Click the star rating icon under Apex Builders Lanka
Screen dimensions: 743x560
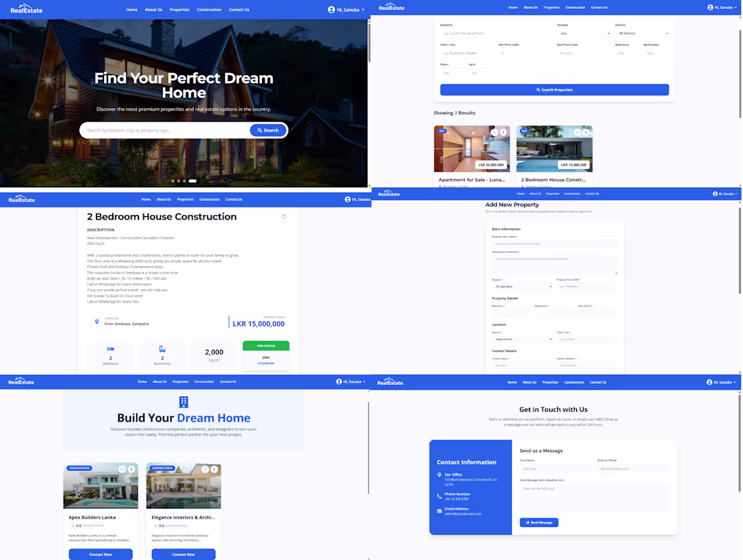click(x=73, y=526)
